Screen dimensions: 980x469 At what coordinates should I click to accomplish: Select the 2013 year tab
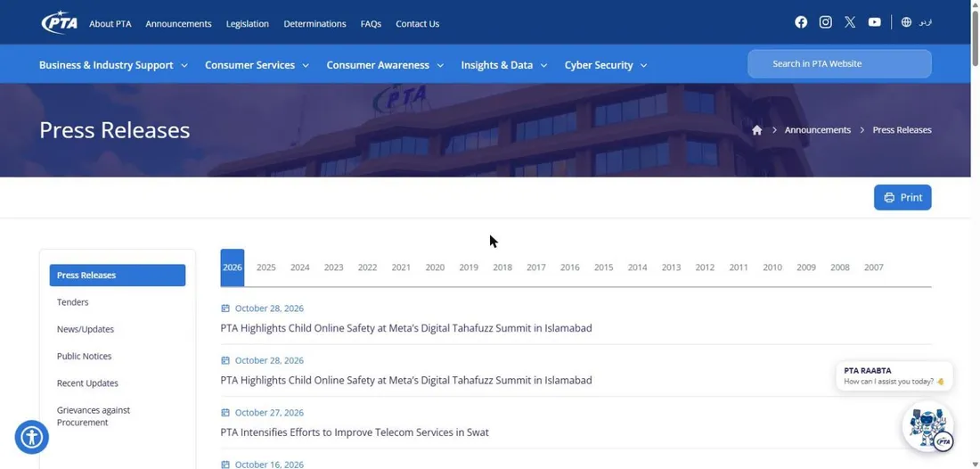click(671, 267)
